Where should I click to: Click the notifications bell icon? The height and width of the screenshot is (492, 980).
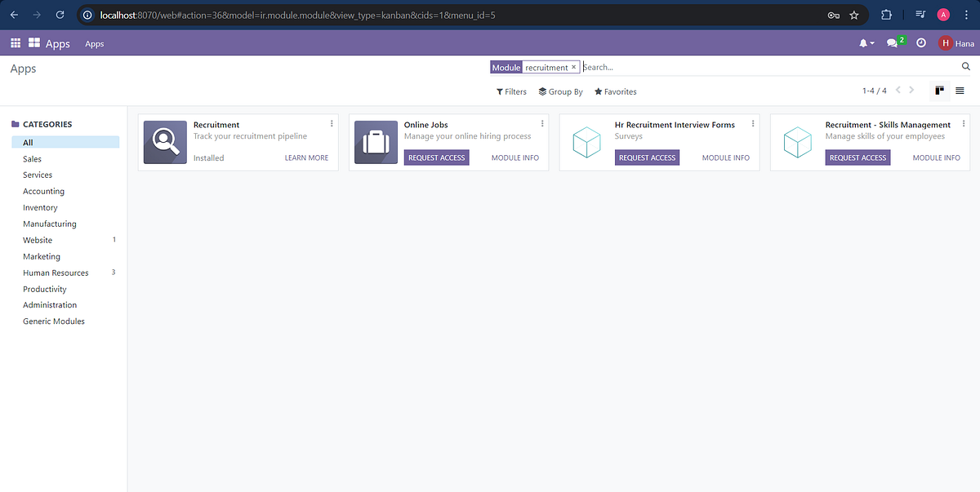(863, 42)
